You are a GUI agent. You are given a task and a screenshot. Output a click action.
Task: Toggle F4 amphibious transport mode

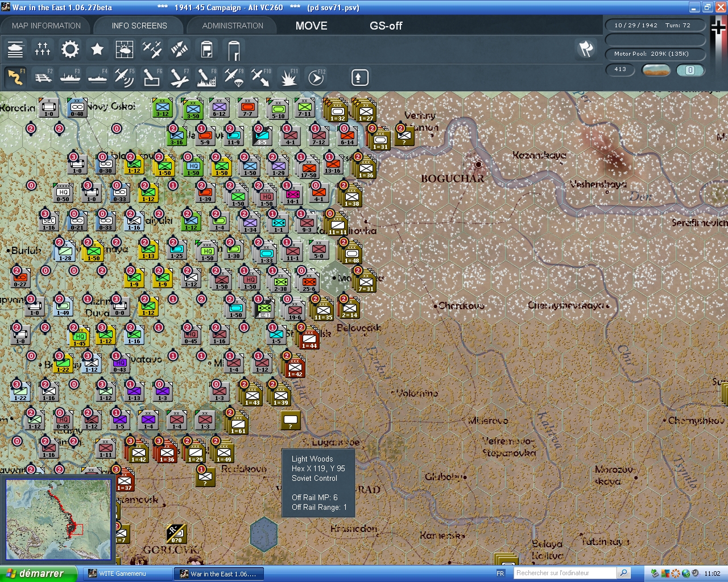tap(97, 77)
